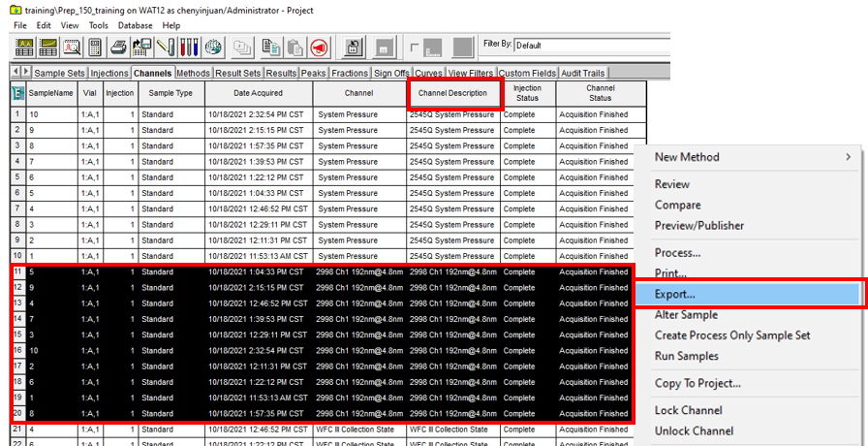Screen dimensions: 868x446
Task: Click the Review chromatogram table toolbar icon
Action: point(24,48)
